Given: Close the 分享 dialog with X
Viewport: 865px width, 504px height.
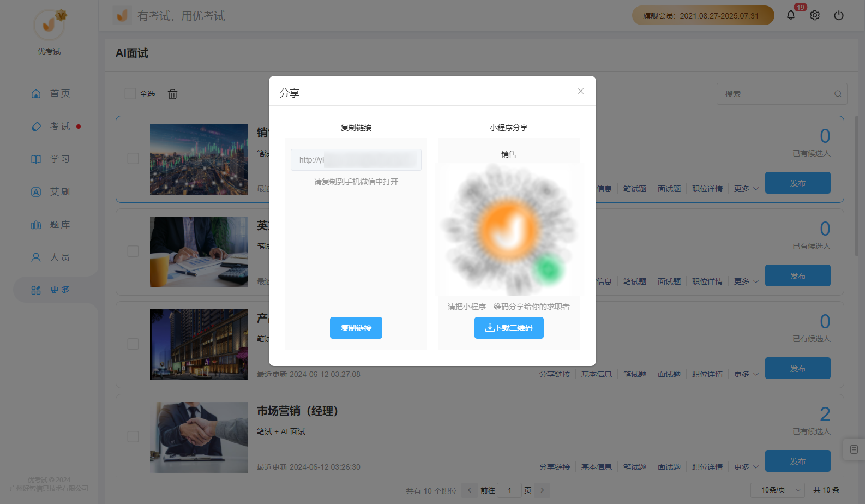Looking at the screenshot, I should tap(581, 91).
